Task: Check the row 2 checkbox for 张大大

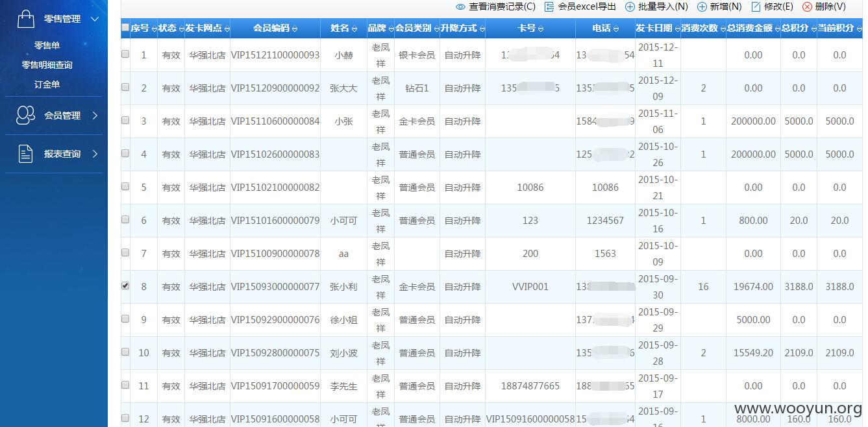Action: 125,87
